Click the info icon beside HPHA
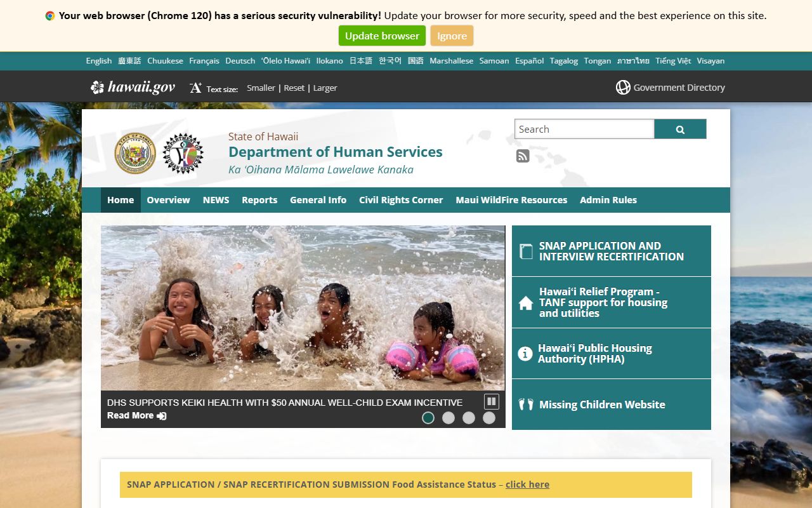 coord(525,354)
